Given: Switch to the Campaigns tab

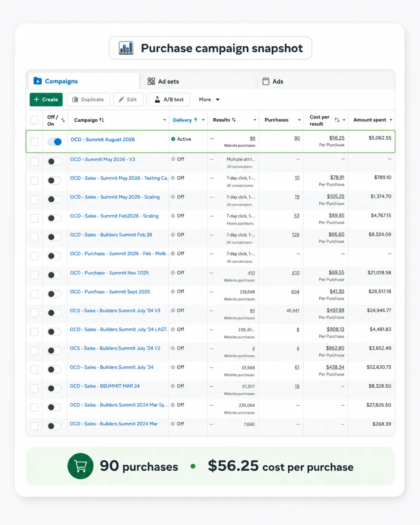Looking at the screenshot, I should coord(84,81).
